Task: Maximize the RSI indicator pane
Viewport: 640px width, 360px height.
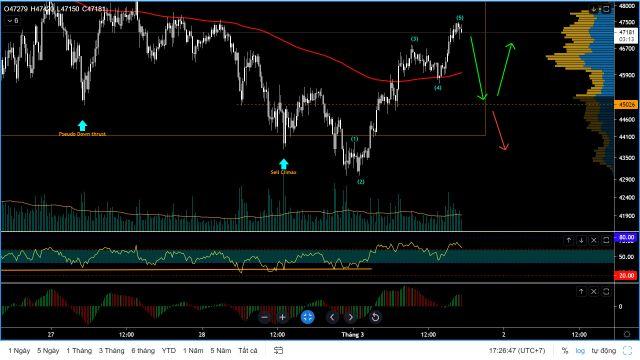Action: point(606,240)
